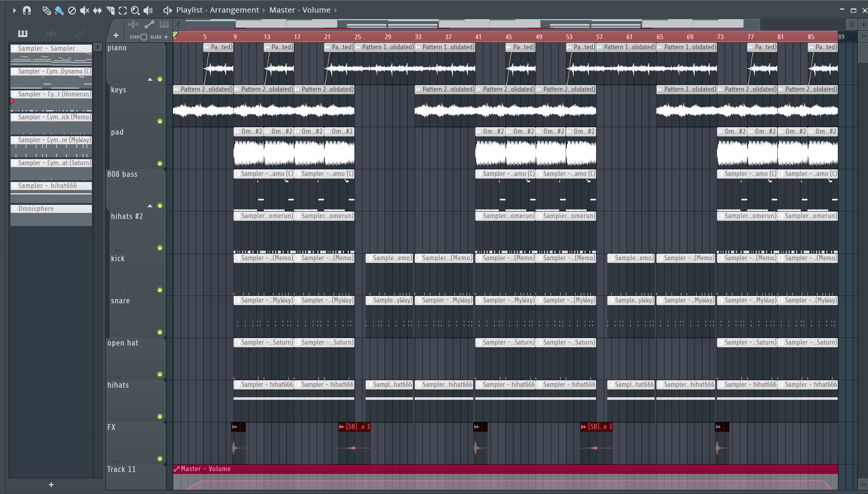Mute the kick track with its green LED
Screen dimensions: 868x494
159,290
